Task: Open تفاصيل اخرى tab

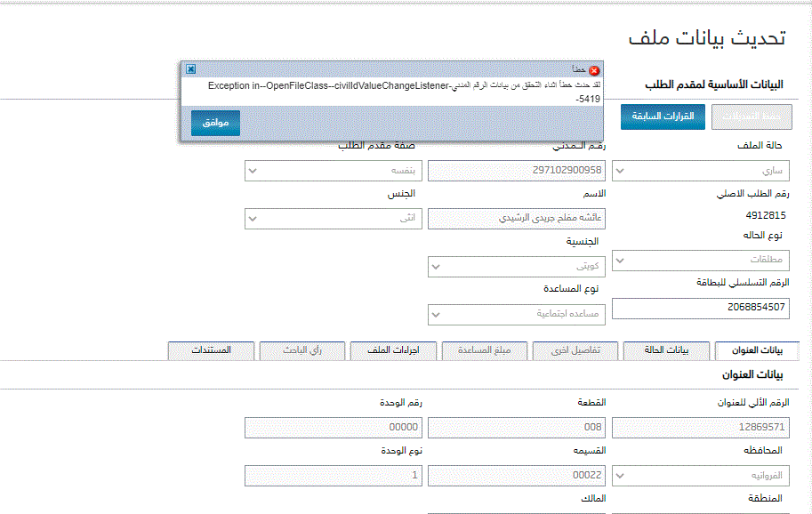Action: click(x=575, y=350)
